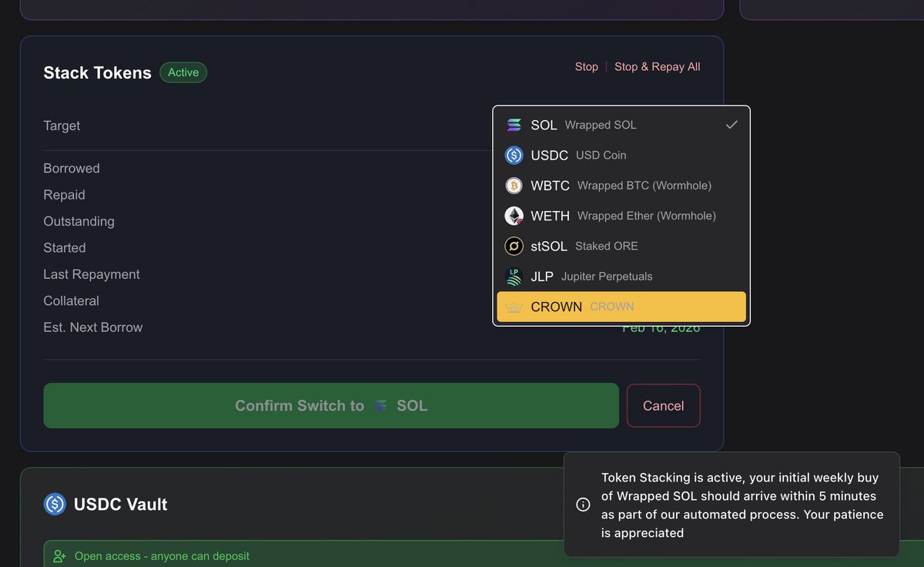Confirm Switch to SOL button
The image size is (924, 567).
(x=331, y=406)
